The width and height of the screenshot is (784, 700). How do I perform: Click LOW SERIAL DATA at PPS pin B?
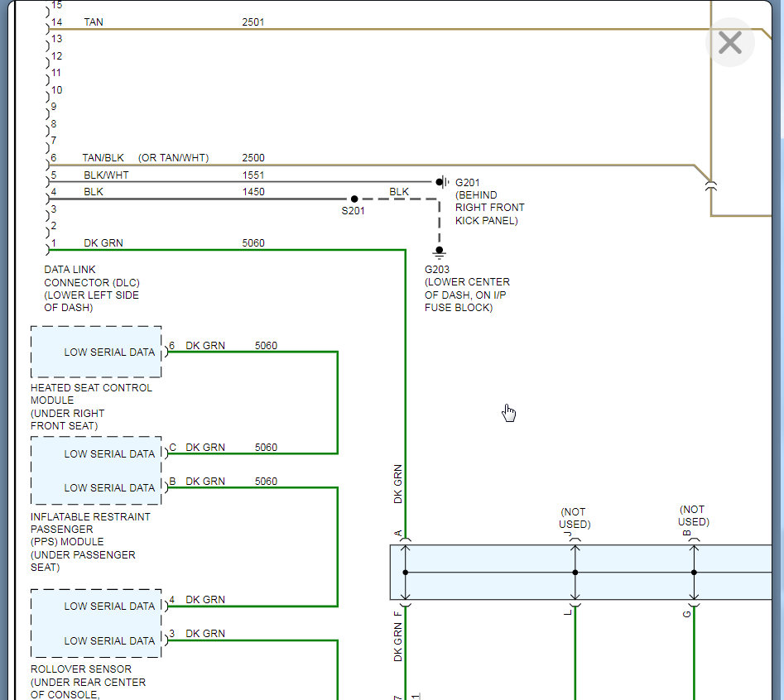[x=109, y=487]
